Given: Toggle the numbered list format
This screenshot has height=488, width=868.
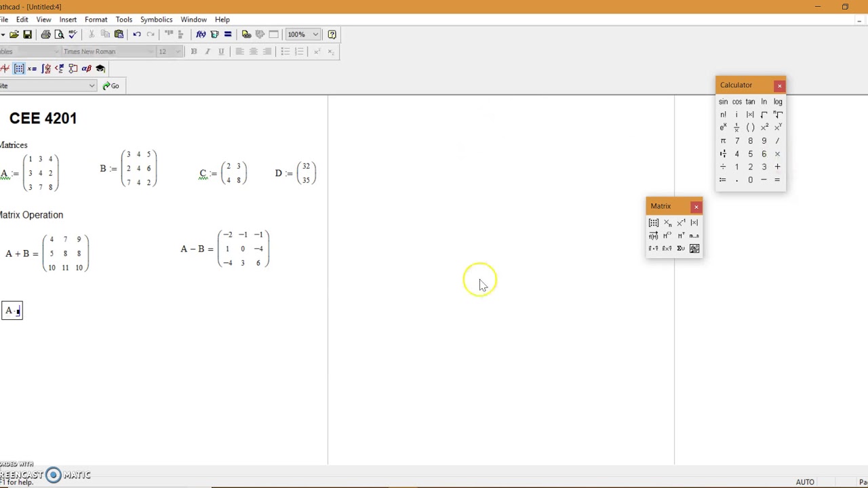Looking at the screenshot, I should click(298, 52).
